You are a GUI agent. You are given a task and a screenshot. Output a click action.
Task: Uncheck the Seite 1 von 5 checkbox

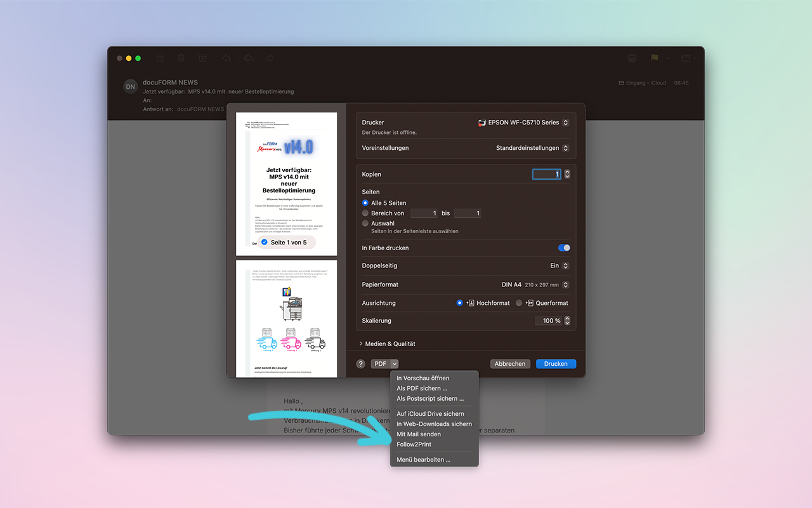pyautogui.click(x=265, y=242)
